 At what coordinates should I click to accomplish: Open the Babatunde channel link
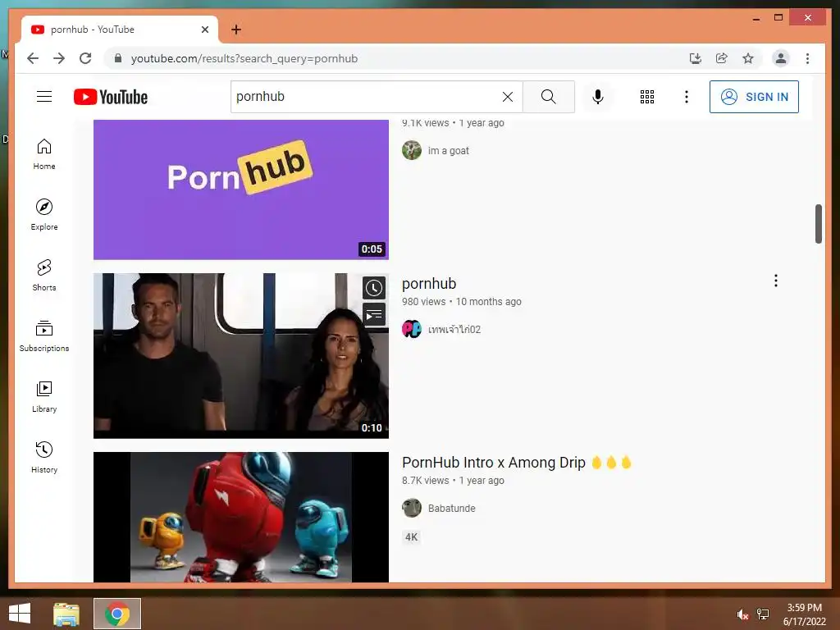click(452, 508)
